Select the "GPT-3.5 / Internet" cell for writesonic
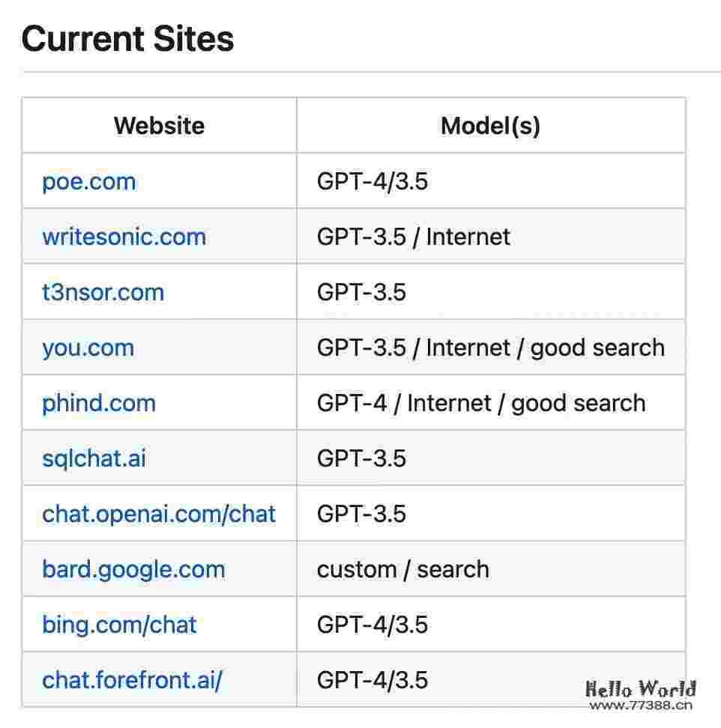Image resolution: width=721 pixels, height=728 pixels. pos(413,237)
